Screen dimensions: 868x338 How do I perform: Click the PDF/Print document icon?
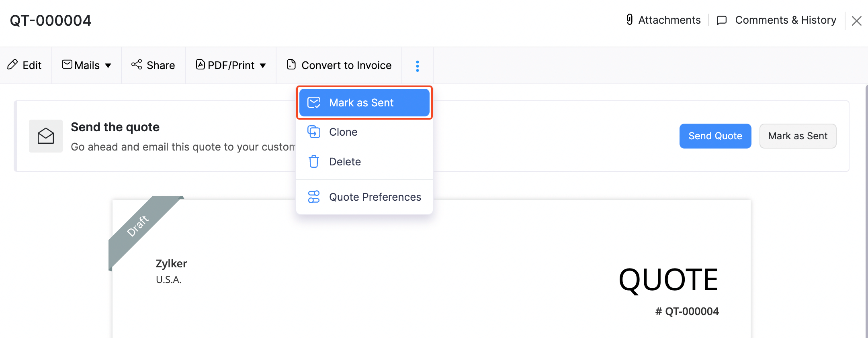click(x=200, y=65)
